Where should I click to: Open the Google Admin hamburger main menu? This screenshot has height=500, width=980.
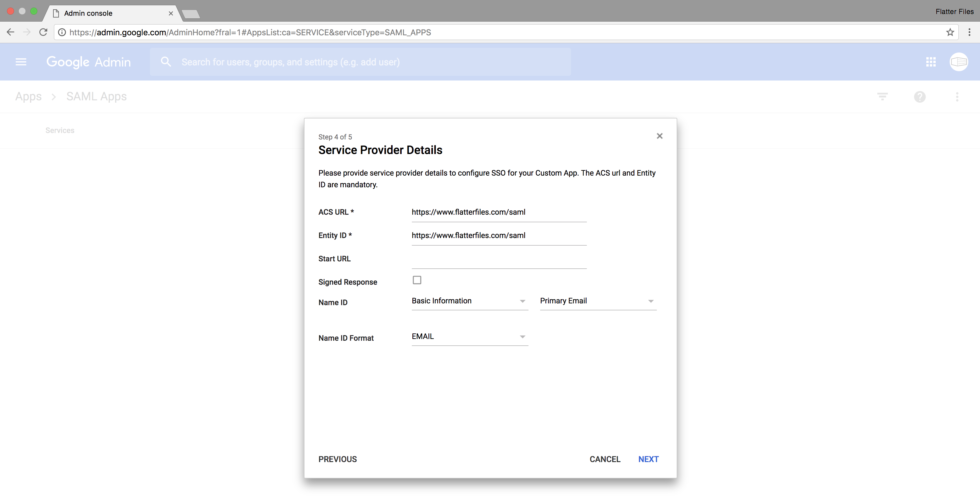(x=21, y=62)
